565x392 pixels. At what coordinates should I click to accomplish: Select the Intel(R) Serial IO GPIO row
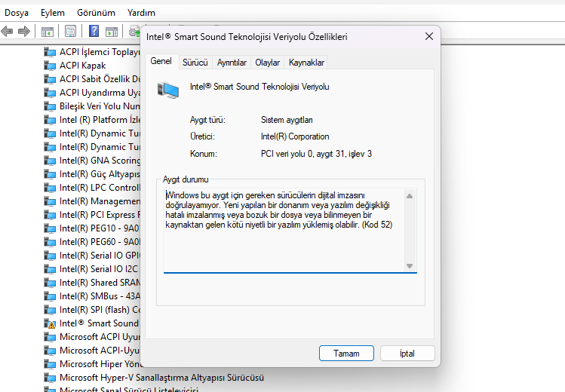(92, 256)
